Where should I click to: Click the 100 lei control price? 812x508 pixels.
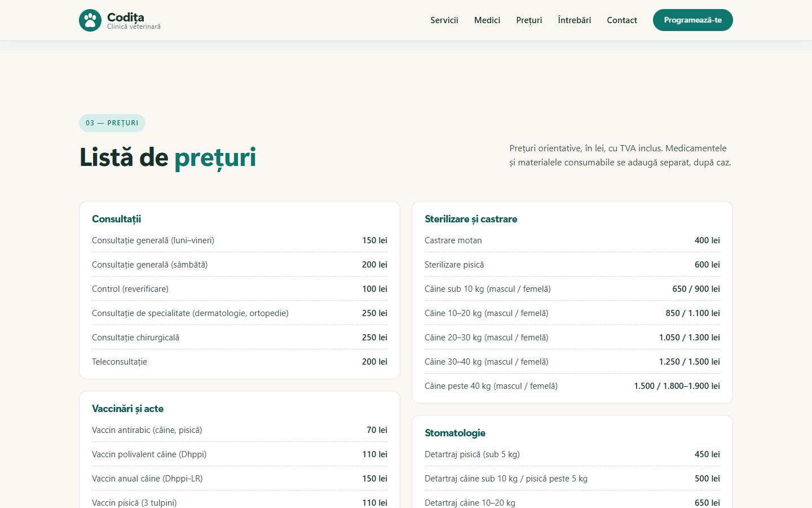374,289
